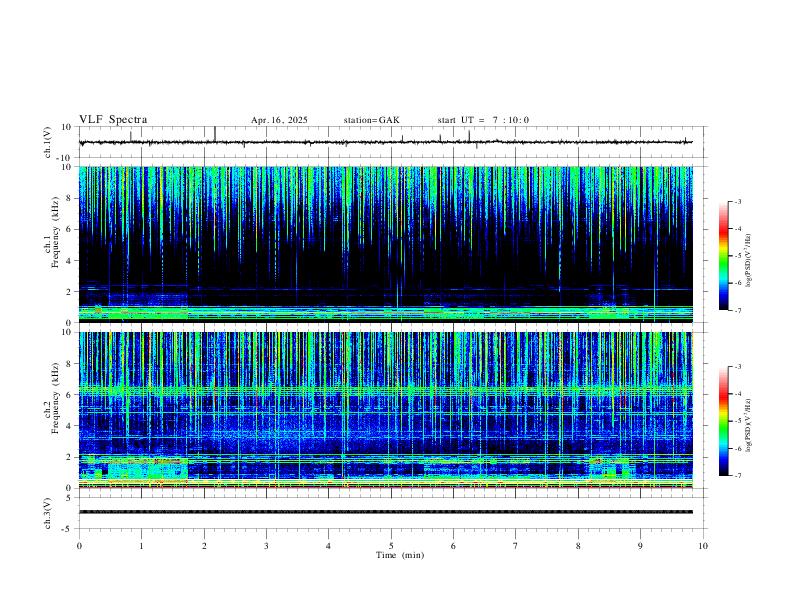Click the time-axis tick label "3"
792x612 pixels.
pyautogui.click(x=266, y=546)
